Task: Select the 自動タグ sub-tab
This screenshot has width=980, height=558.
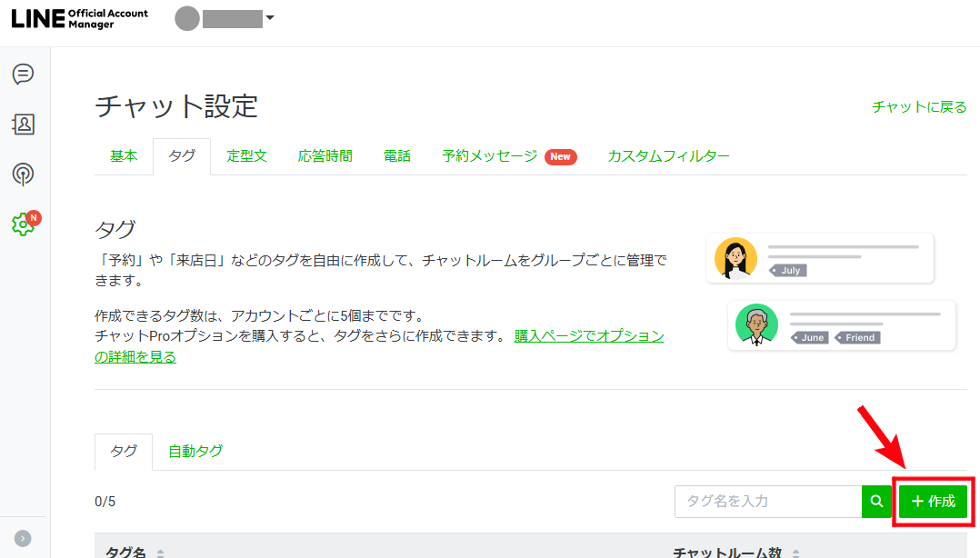Action: 195,451
